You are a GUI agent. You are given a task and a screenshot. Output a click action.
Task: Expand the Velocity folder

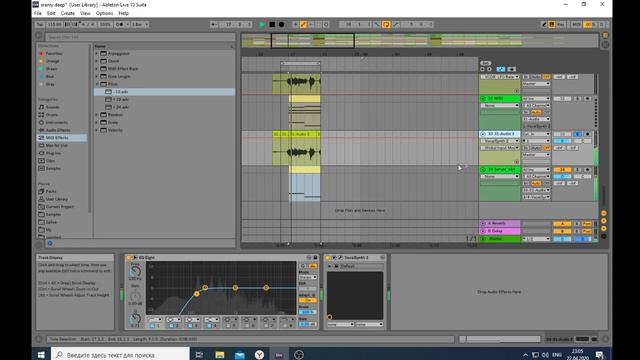(x=97, y=130)
